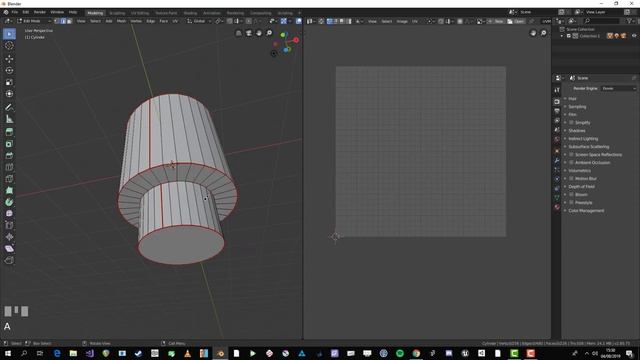Switch to the UV Editing workspace tab
This screenshot has width=640, height=360.
click(x=140, y=13)
